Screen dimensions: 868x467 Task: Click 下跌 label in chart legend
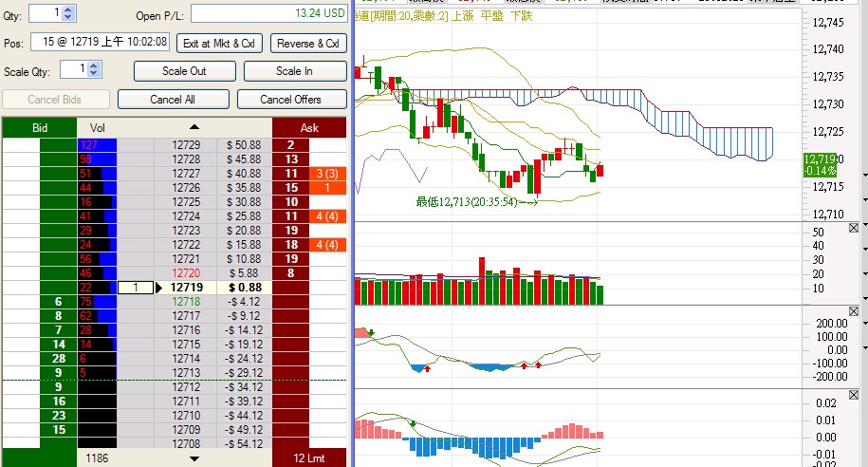click(521, 16)
